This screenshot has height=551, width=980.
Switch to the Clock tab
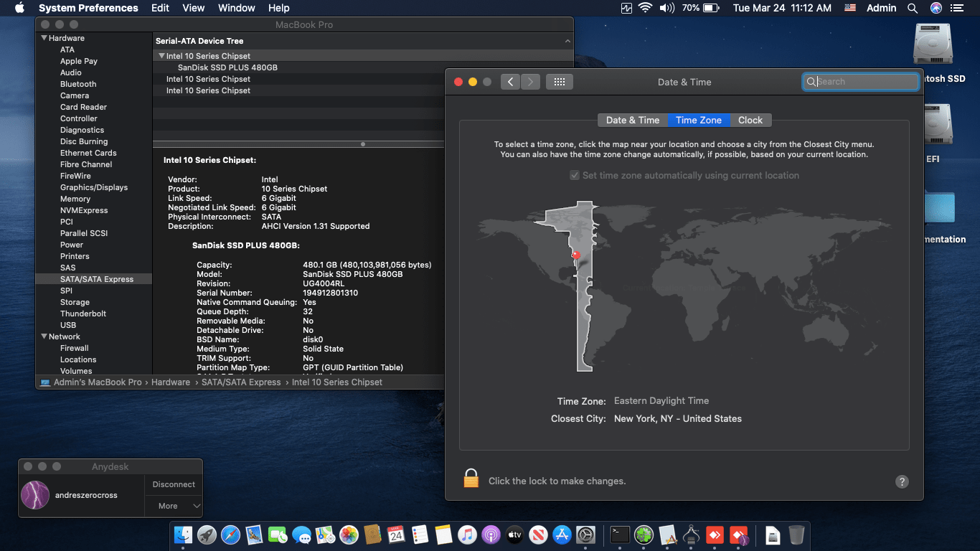[750, 120]
